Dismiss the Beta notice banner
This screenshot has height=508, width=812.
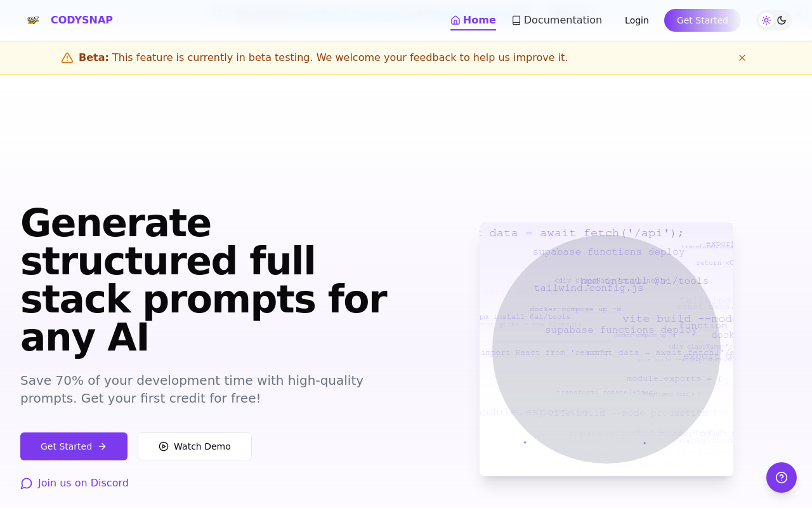pyautogui.click(x=742, y=58)
